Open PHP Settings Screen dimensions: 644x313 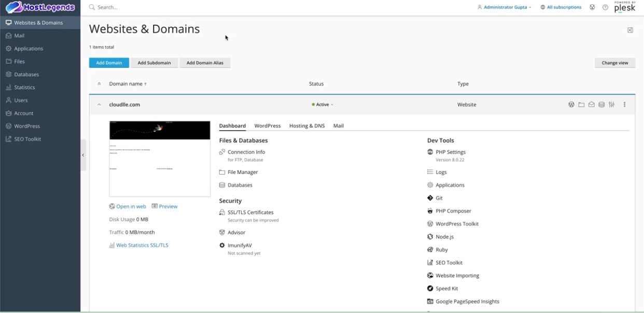(x=451, y=152)
